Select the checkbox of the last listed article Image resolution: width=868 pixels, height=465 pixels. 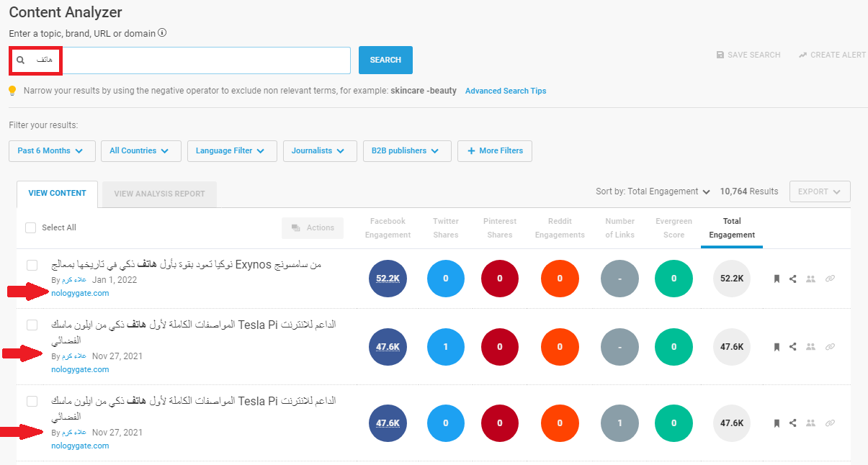(x=32, y=401)
